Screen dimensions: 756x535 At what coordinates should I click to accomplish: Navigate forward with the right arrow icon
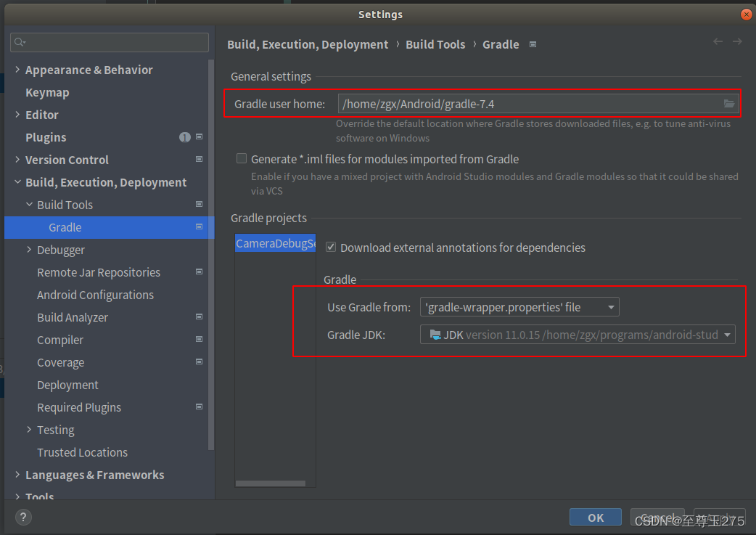coord(737,41)
